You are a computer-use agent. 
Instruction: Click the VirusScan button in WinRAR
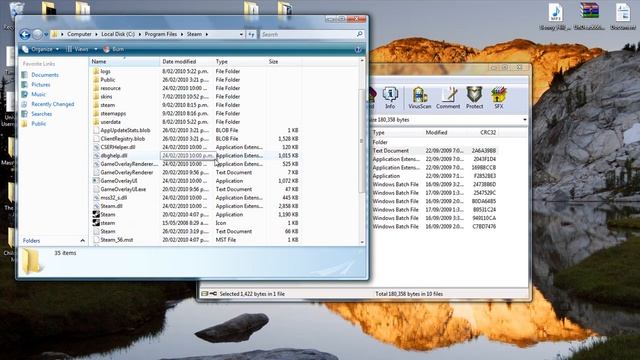(x=420, y=98)
